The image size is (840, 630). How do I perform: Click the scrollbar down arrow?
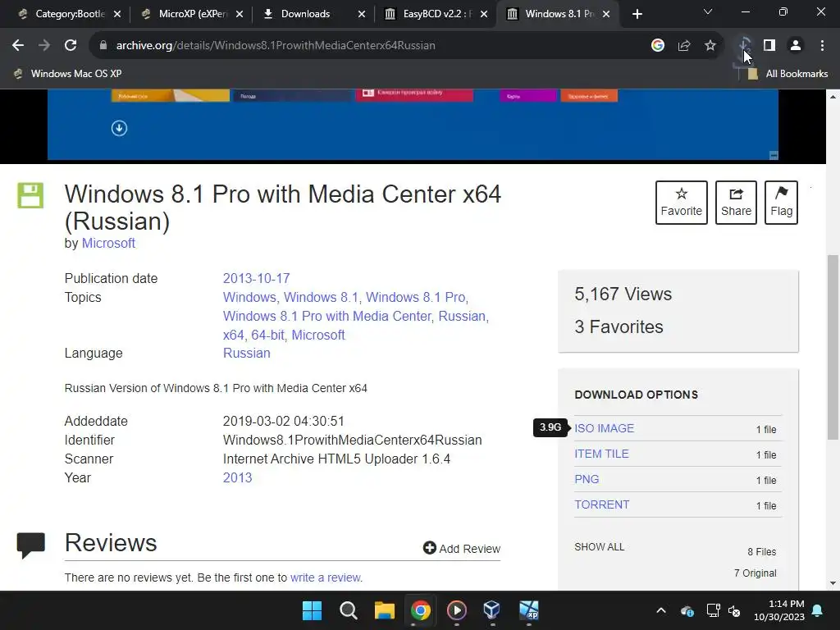click(x=833, y=583)
